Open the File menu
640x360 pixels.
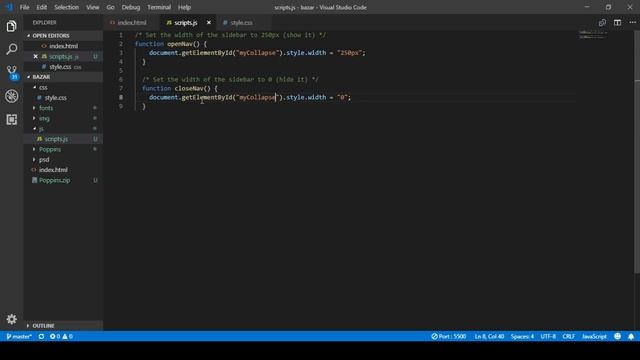click(x=24, y=7)
